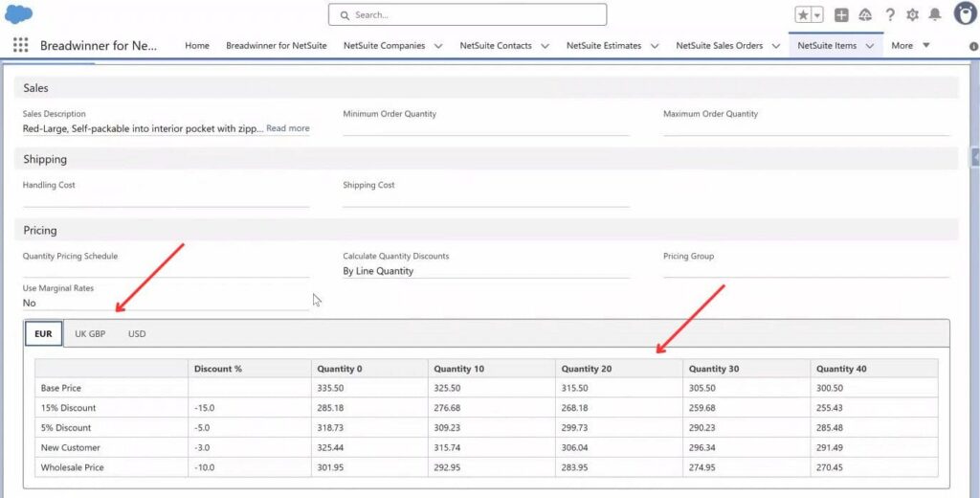Open the Help question mark icon
This screenshot has height=498, width=980.
(890, 15)
